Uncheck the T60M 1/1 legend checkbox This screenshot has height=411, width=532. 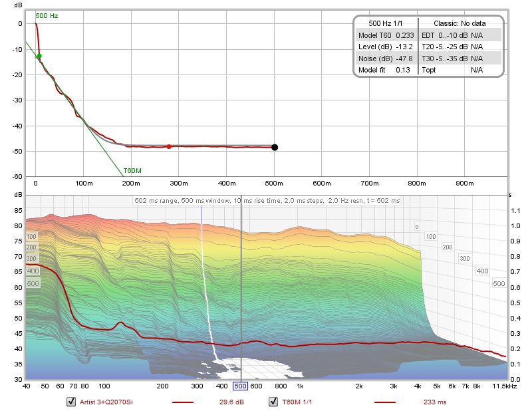pos(273,402)
